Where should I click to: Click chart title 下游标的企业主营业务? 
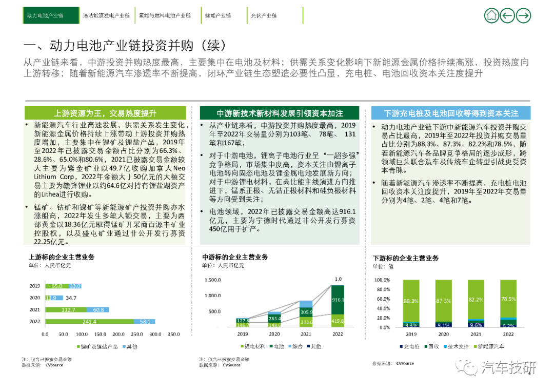click(406, 258)
